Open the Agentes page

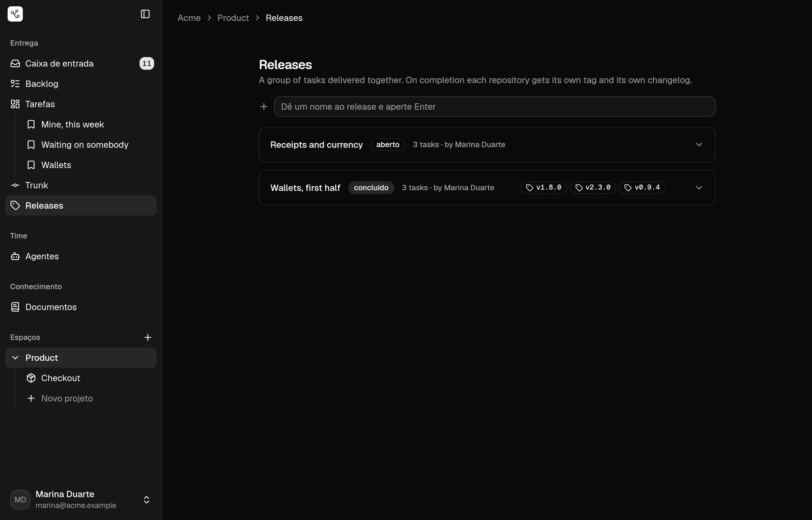(81, 256)
